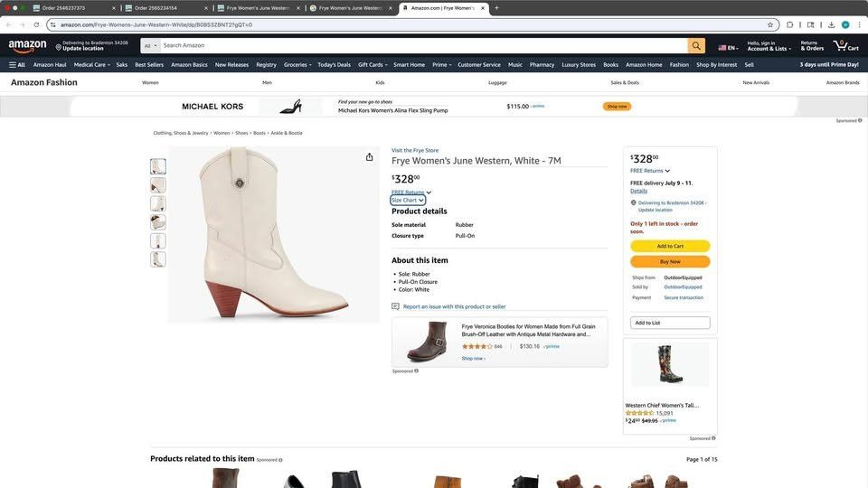Click the Search Amazon input field
This screenshot has width=868, height=488.
coord(423,45)
